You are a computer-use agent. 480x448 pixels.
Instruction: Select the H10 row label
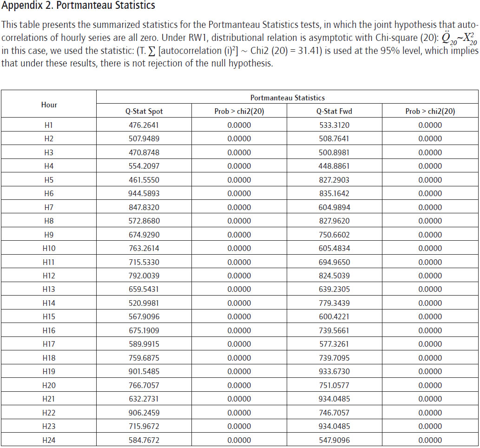[x=49, y=248]
